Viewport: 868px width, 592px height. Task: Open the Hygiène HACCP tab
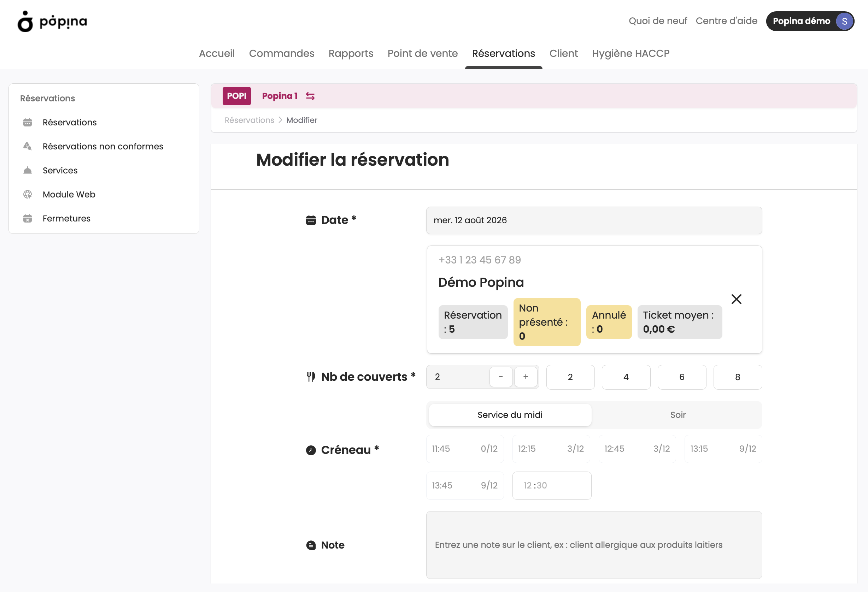(x=631, y=53)
